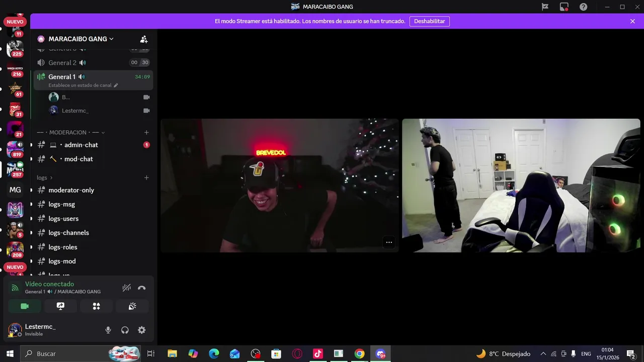Select the General 1 voice channel
The height and width of the screenshot is (362, 644).
pos(94,77)
